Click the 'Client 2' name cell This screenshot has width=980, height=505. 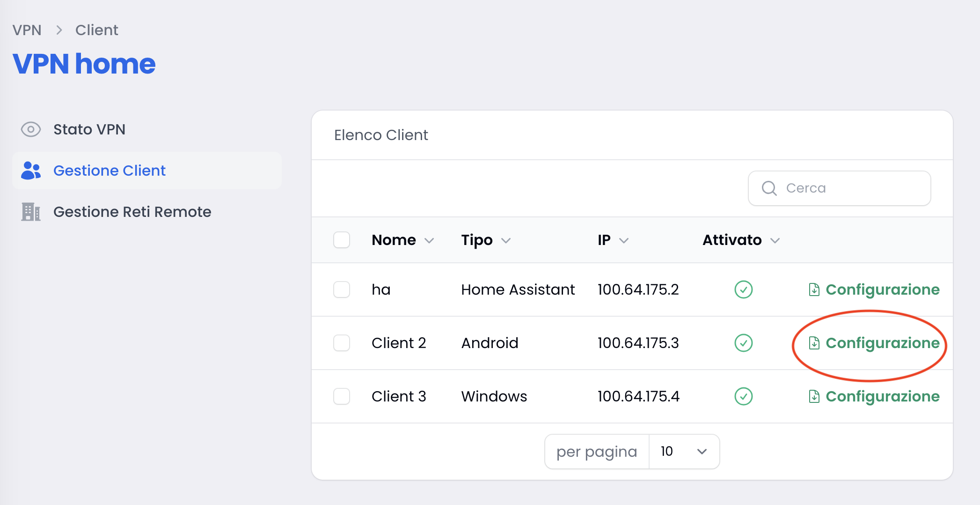(399, 343)
